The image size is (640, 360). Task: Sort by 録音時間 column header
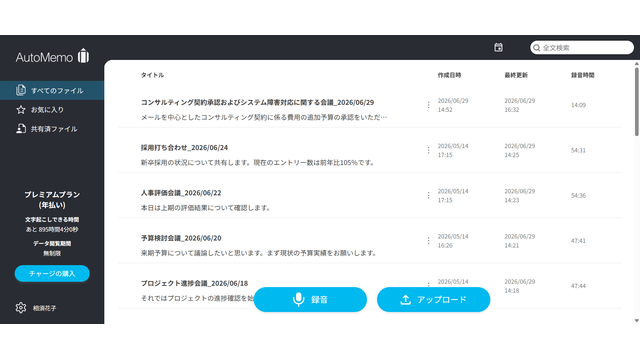[x=582, y=75]
